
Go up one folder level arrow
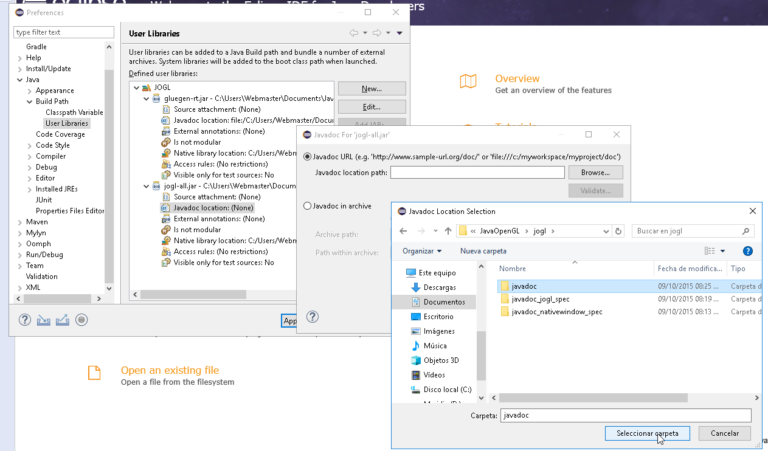[x=449, y=230]
